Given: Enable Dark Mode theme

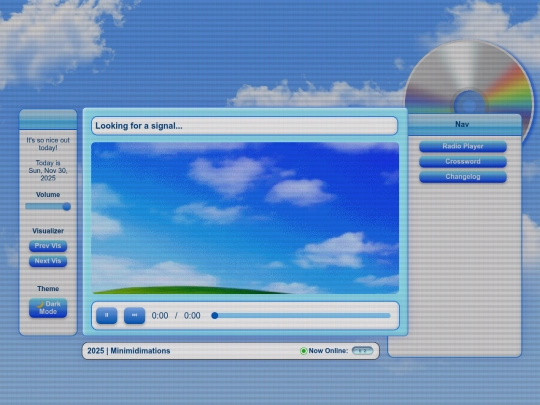Looking at the screenshot, I should click(48, 308).
